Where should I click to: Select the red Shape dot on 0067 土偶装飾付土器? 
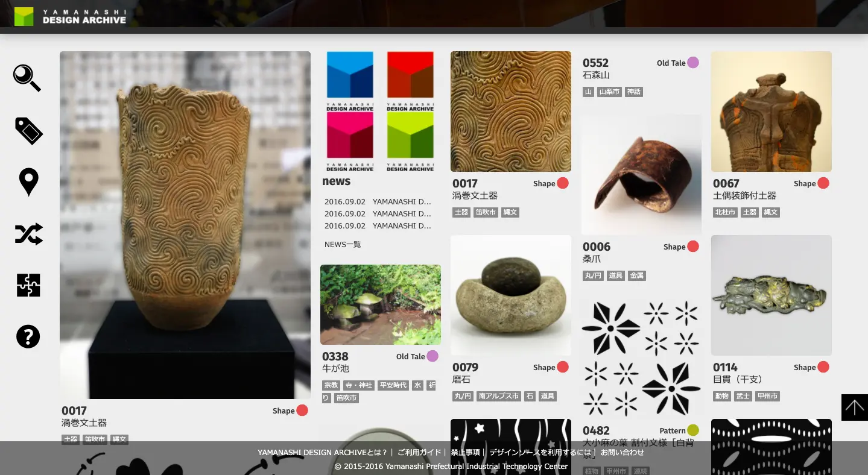pyautogui.click(x=823, y=183)
